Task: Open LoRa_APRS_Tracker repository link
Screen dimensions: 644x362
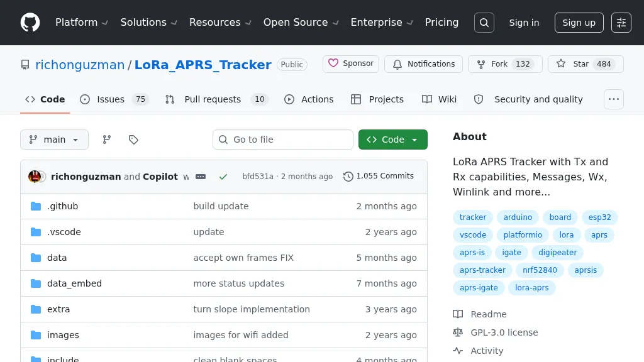Action: point(203,65)
